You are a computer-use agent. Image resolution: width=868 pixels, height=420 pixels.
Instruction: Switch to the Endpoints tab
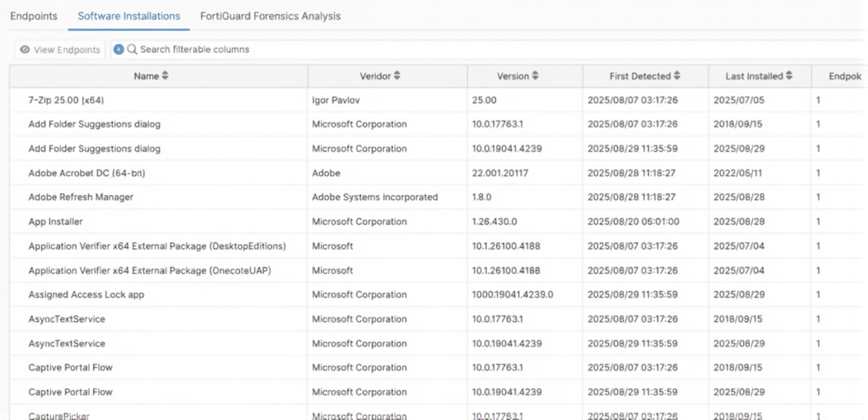tap(34, 16)
